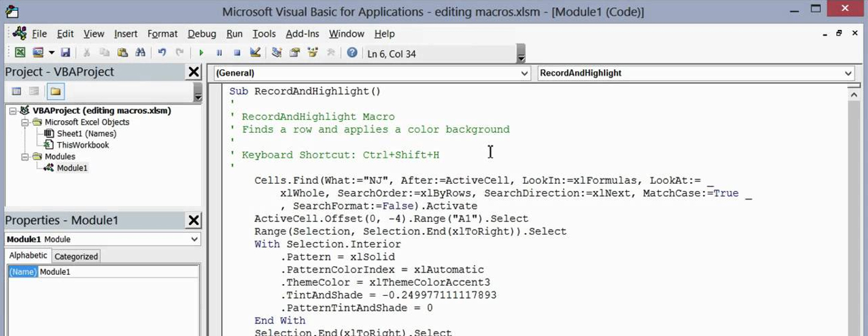Close the Properties - Module1 pane

[193, 221]
